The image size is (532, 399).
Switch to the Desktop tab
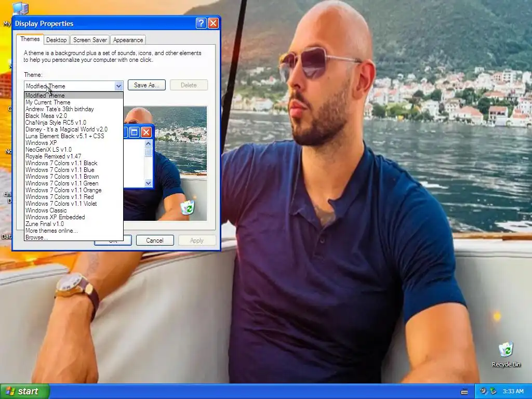pyautogui.click(x=56, y=39)
